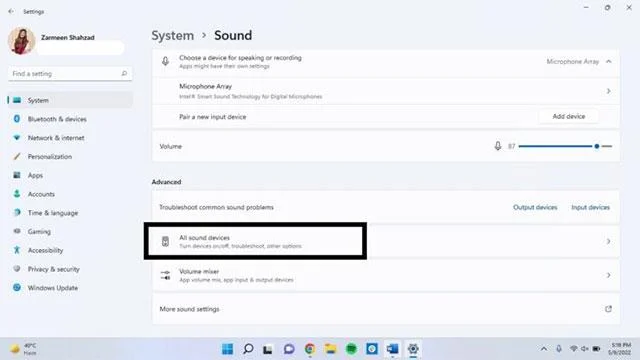Mute microphone via volume mic icon
This screenshot has height=360, width=640.
[x=498, y=146]
